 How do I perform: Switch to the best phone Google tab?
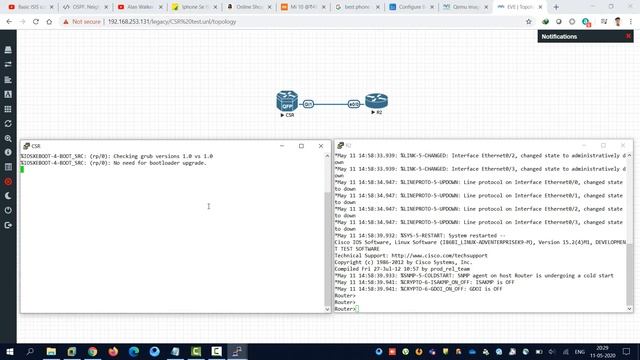point(358,7)
